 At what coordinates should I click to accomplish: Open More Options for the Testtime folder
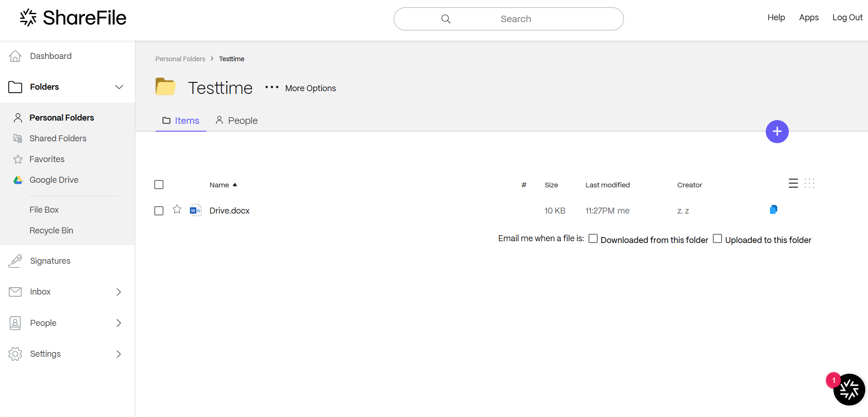tap(301, 88)
